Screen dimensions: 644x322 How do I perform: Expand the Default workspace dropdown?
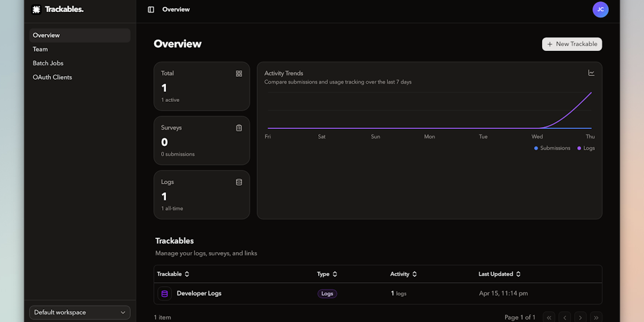(79, 313)
